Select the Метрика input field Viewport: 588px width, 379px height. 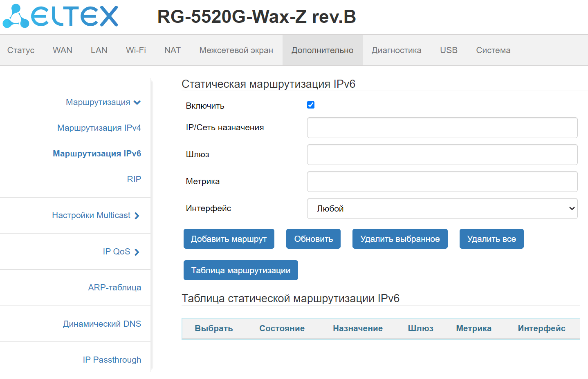point(442,182)
